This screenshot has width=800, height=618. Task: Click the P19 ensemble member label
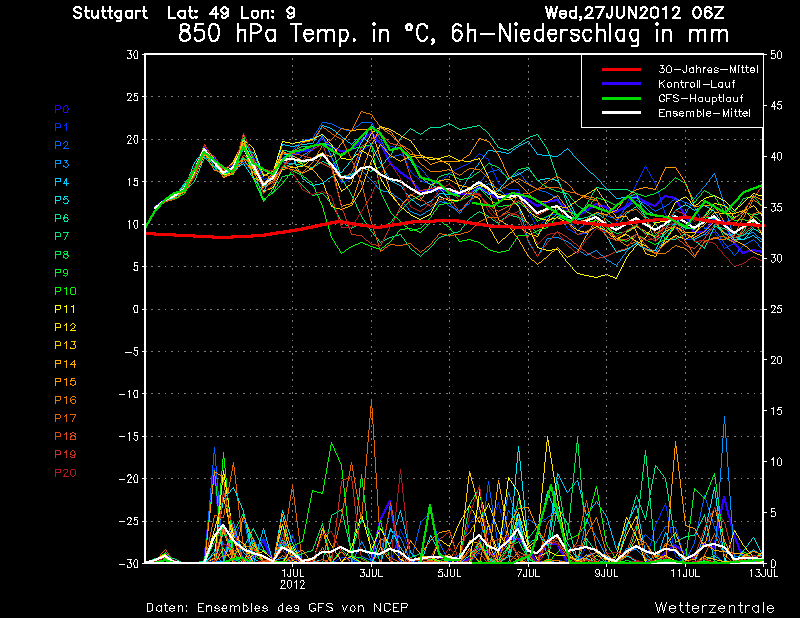coord(65,454)
